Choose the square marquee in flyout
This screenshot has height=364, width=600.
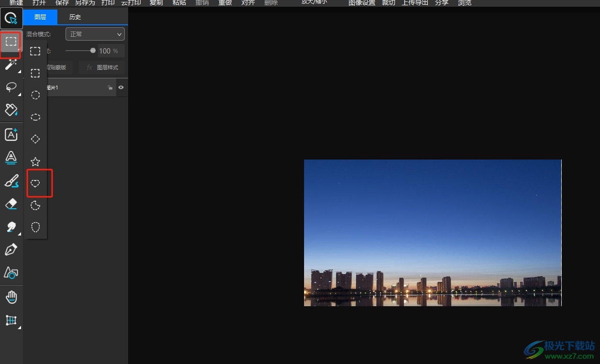[35, 73]
